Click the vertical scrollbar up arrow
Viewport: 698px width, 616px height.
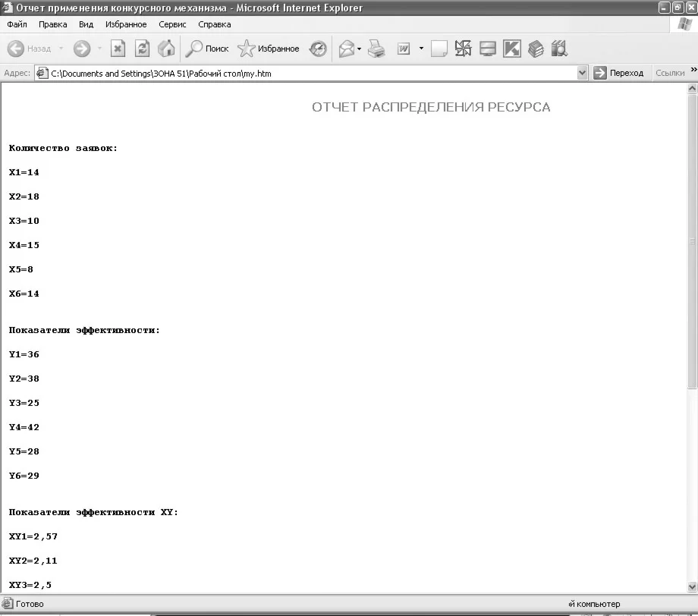point(692,89)
